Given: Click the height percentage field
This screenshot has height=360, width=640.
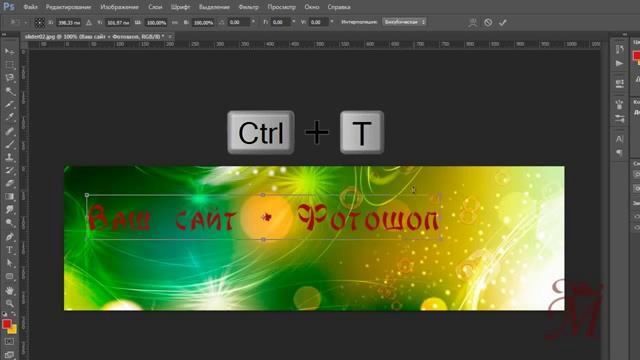Looking at the screenshot, I should 204,22.
